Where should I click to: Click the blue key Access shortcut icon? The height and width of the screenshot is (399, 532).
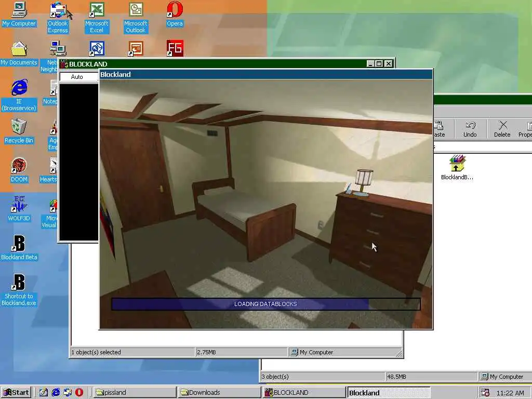coord(97,49)
